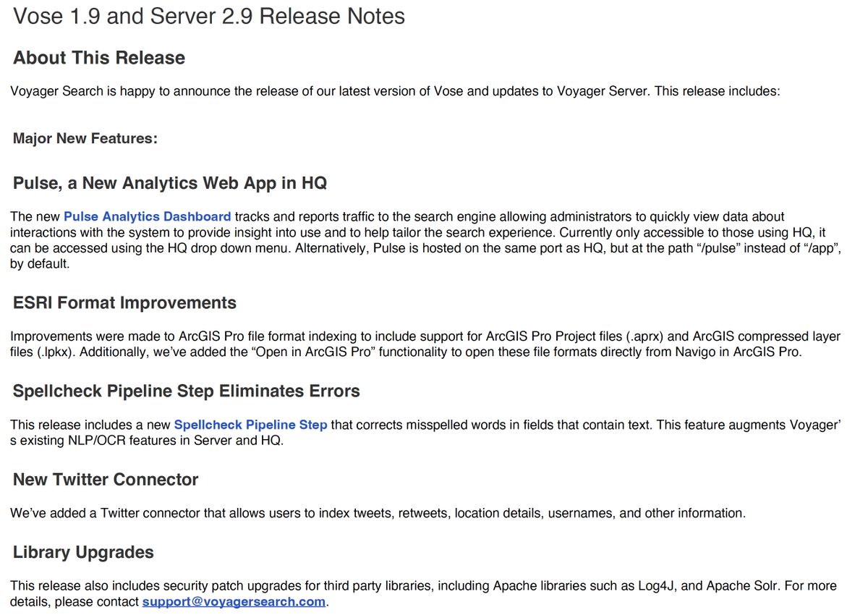Click the line starting 'This release also includes security patch'
The width and height of the screenshot is (868, 615).
pos(423,585)
